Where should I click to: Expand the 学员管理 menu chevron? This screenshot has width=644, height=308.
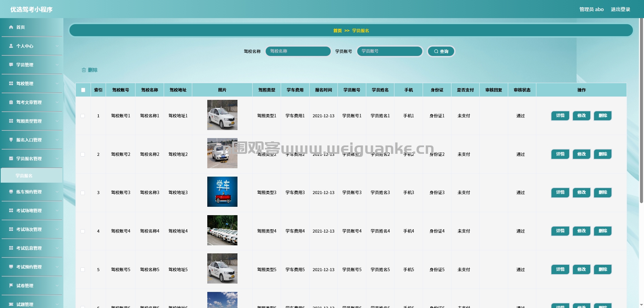[x=57, y=65]
